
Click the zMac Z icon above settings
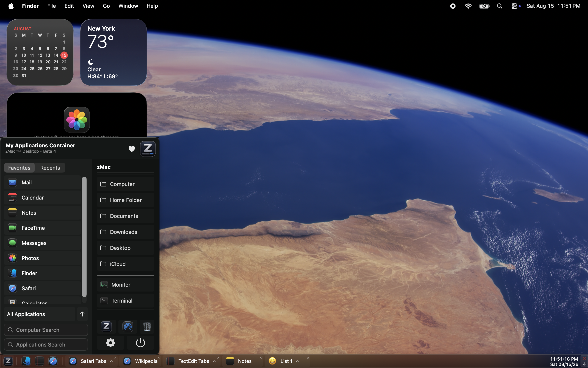pyautogui.click(x=106, y=327)
